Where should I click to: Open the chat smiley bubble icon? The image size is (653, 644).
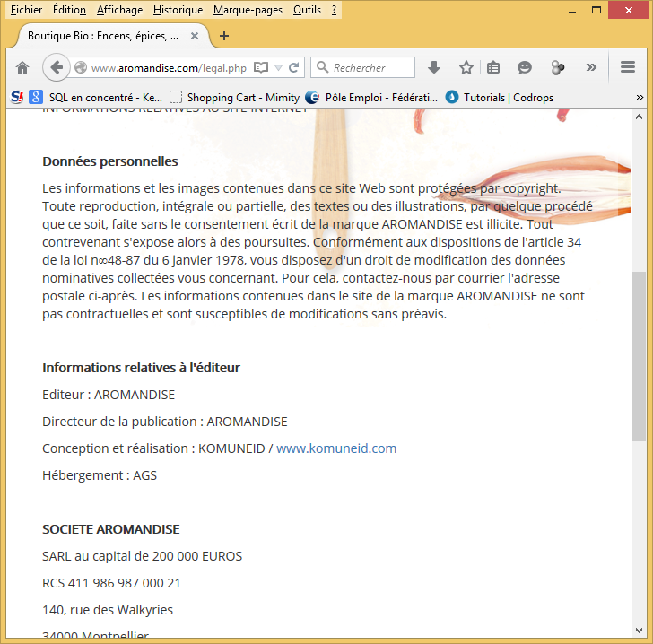tap(525, 67)
